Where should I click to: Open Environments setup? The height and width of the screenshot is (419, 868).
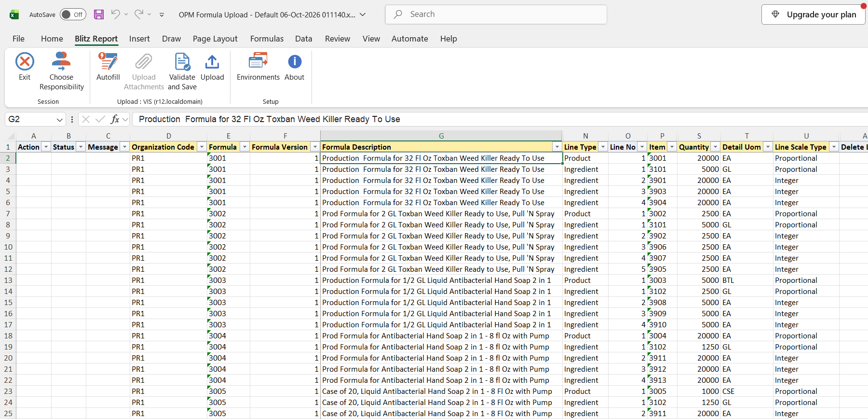pyautogui.click(x=258, y=67)
